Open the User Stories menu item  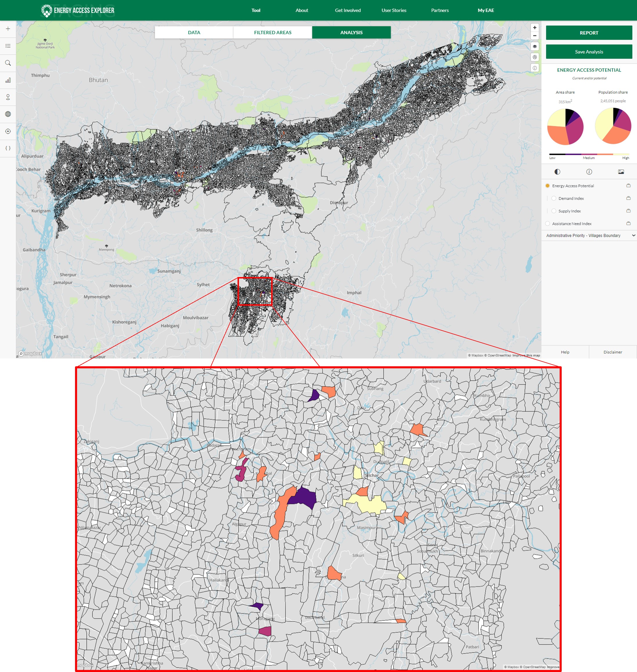pos(394,10)
